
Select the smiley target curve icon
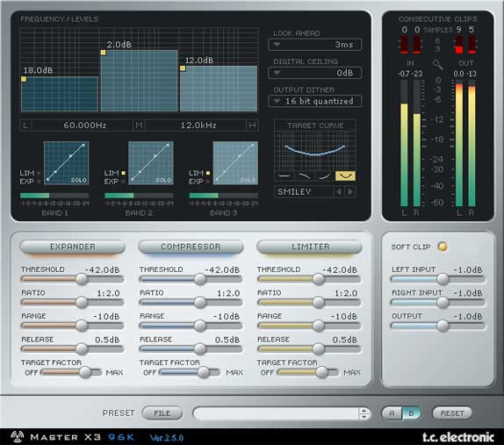(345, 176)
